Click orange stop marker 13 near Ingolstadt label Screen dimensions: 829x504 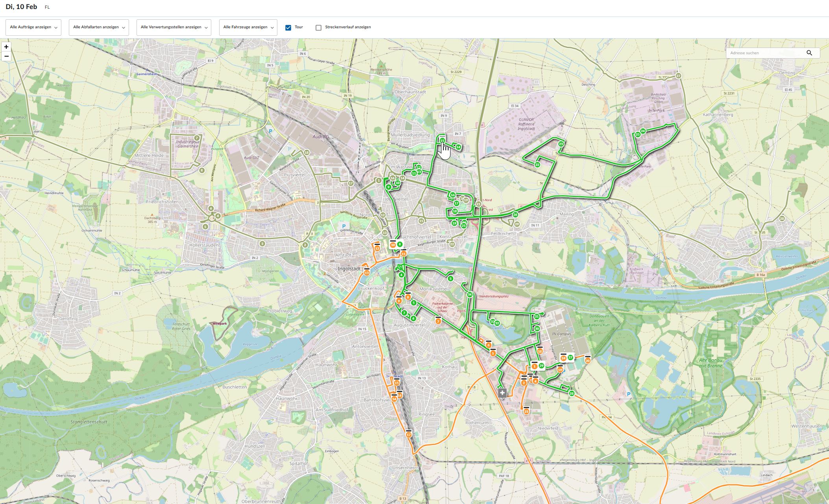pos(367,272)
